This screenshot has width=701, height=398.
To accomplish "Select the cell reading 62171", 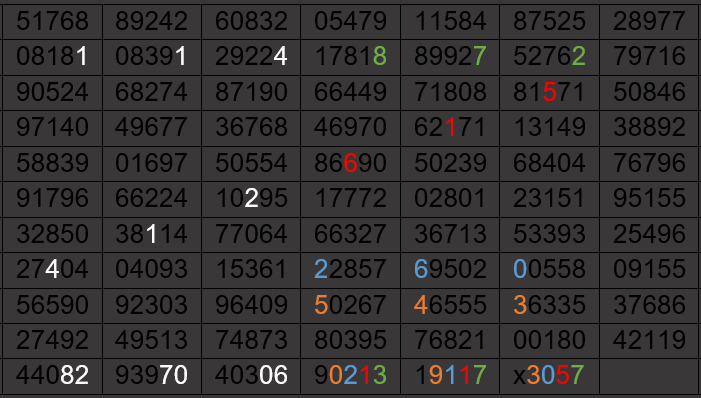I will tap(450, 128).
